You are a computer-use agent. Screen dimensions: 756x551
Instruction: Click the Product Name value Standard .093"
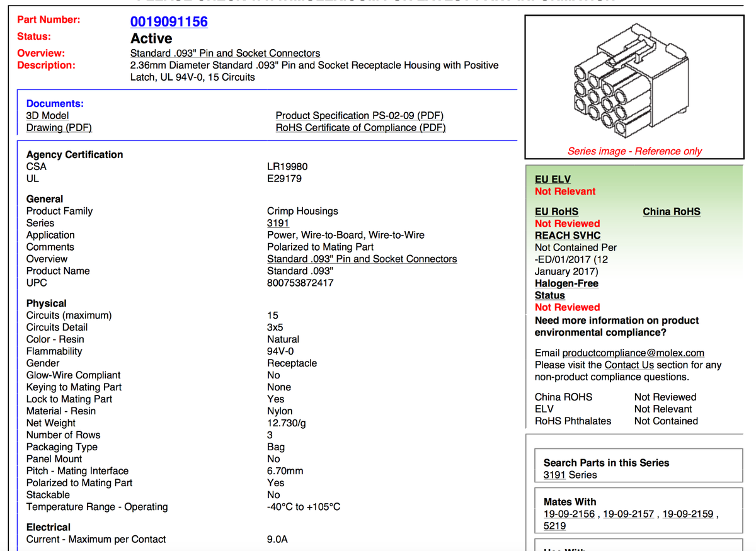[300, 271]
